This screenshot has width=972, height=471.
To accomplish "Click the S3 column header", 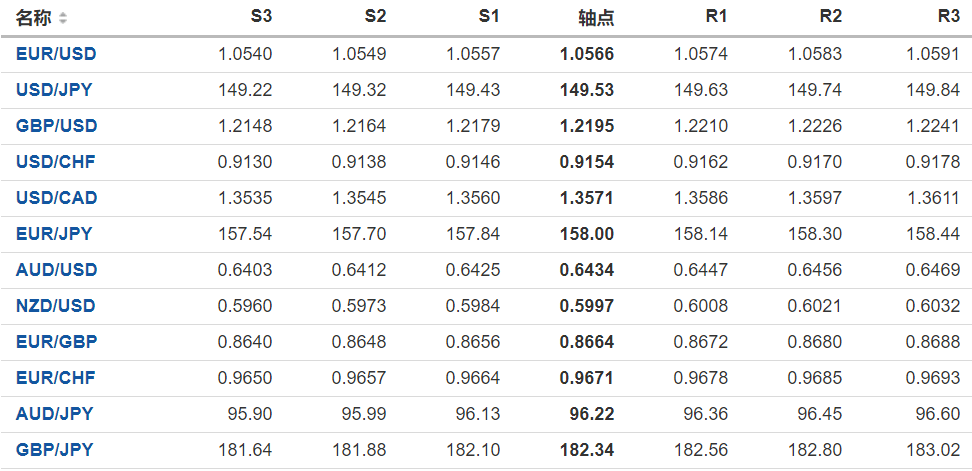I will (260, 17).
